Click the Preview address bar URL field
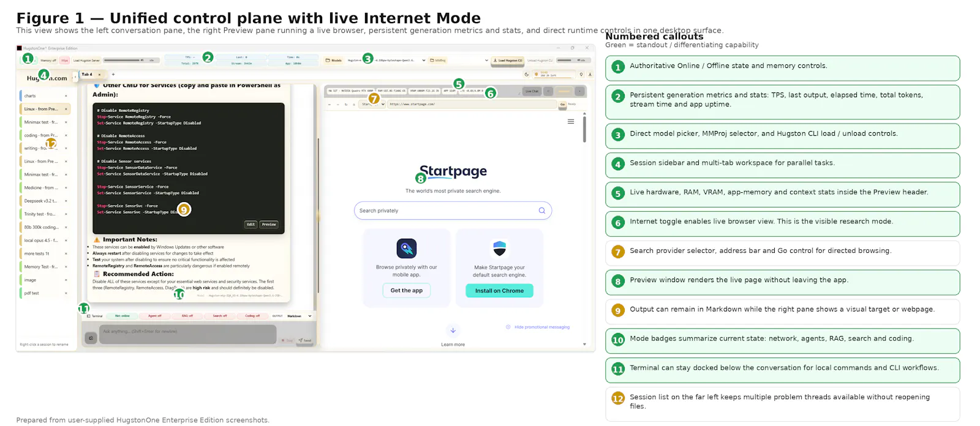The width and height of the screenshot is (980, 426). click(472, 104)
